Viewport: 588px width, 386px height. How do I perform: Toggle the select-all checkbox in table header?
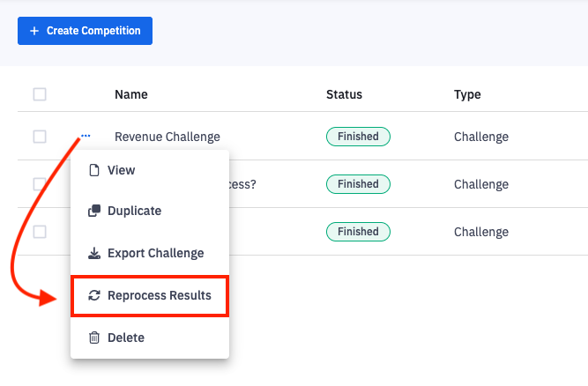pos(40,94)
